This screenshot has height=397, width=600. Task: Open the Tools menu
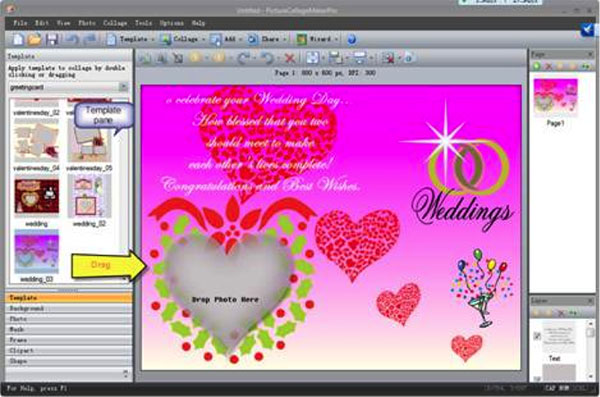[x=143, y=23]
